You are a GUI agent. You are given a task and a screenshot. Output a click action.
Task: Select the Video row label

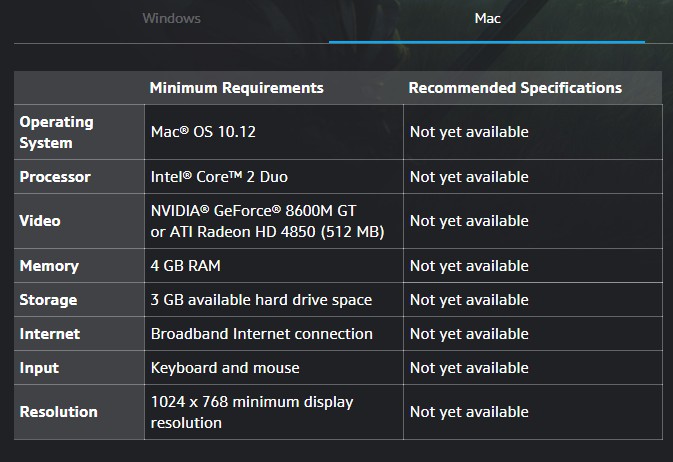(40, 221)
